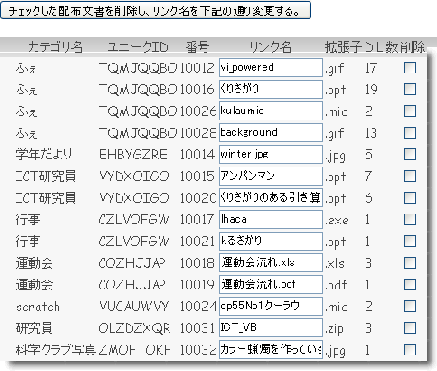Tick the 削除 checkbox for row 10016
Image resolution: width=437 pixels, height=371 pixels.
pyautogui.click(x=410, y=89)
